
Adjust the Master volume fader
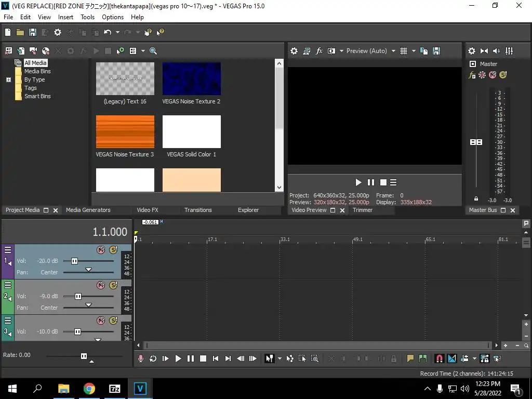click(476, 142)
